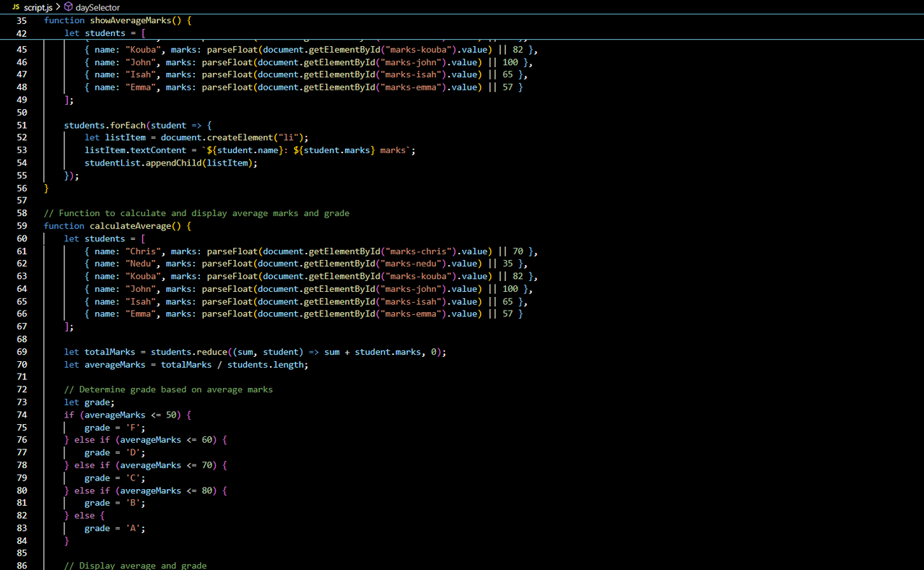Viewport: 924px width, 570px height.
Task: Click the breadcrumb chevron after script.js
Action: click(x=58, y=7)
